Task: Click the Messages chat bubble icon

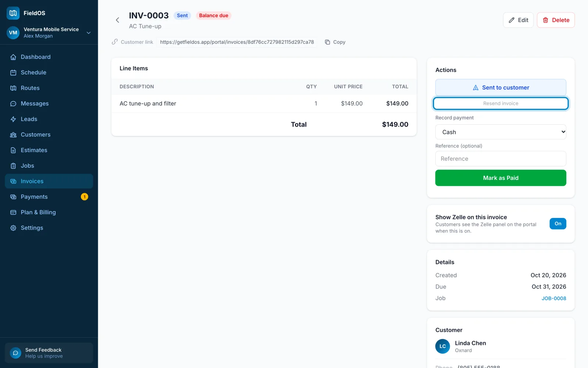Action: (13, 104)
